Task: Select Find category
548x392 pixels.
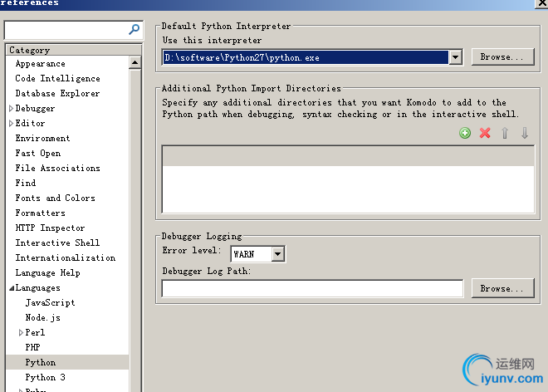Action: point(25,183)
